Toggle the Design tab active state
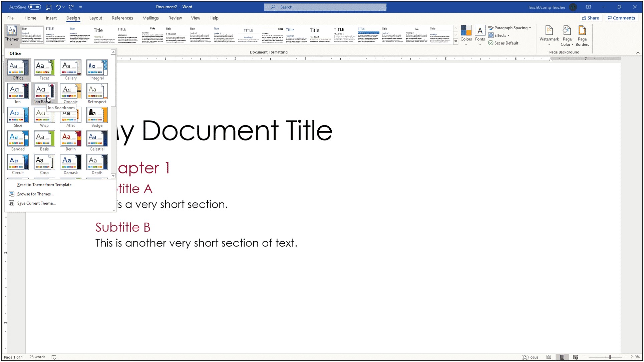 tap(73, 18)
